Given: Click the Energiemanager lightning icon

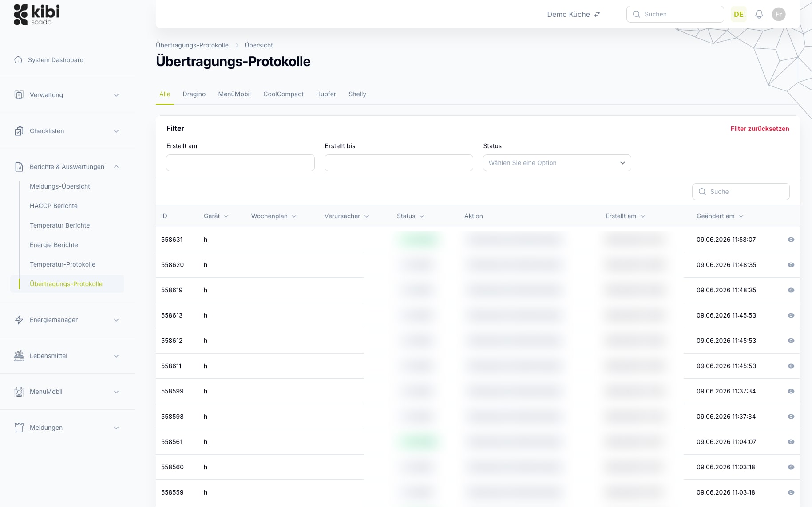Looking at the screenshot, I should (19, 320).
